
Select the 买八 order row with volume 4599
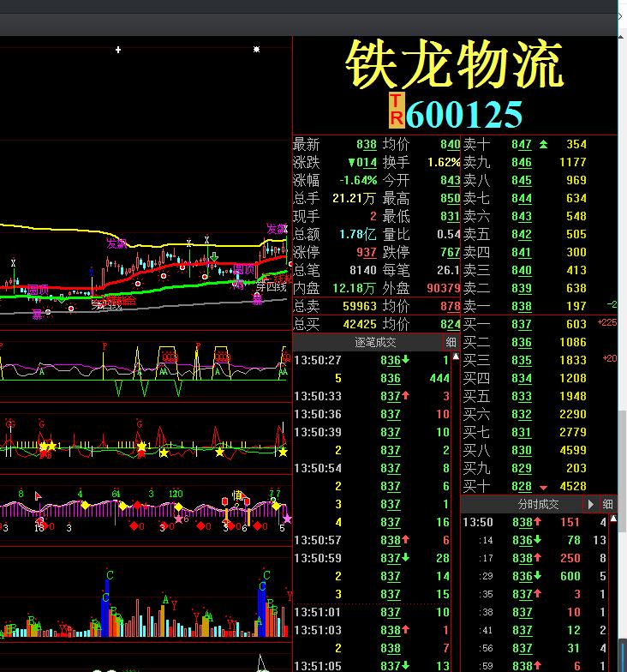point(539,451)
